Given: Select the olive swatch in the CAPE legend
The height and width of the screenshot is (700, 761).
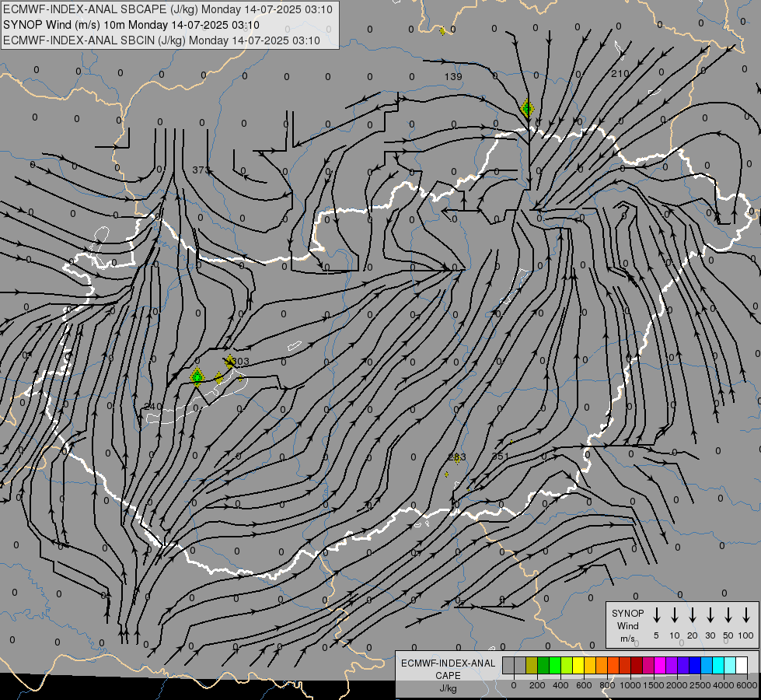Looking at the screenshot, I should click(532, 665).
